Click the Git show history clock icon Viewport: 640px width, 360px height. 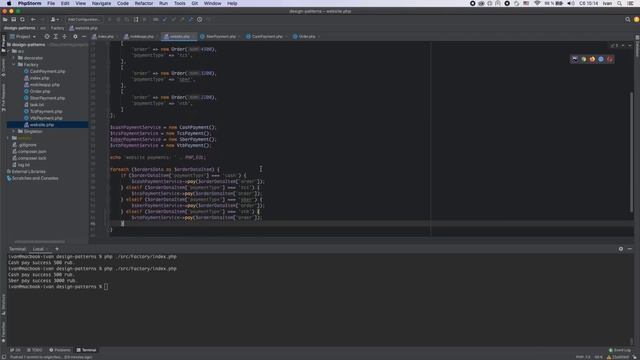pyautogui.click(x=200, y=19)
